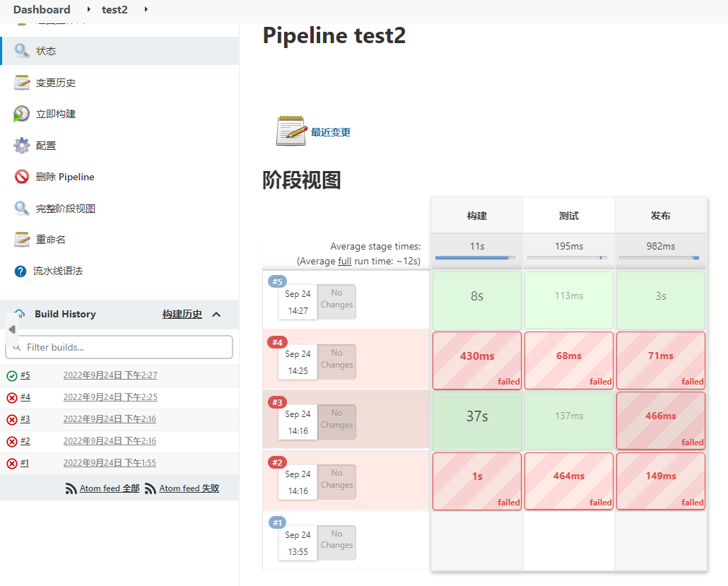728x586 pixels.
Task: Open the Atom feed 失败 link
Action: point(189,488)
